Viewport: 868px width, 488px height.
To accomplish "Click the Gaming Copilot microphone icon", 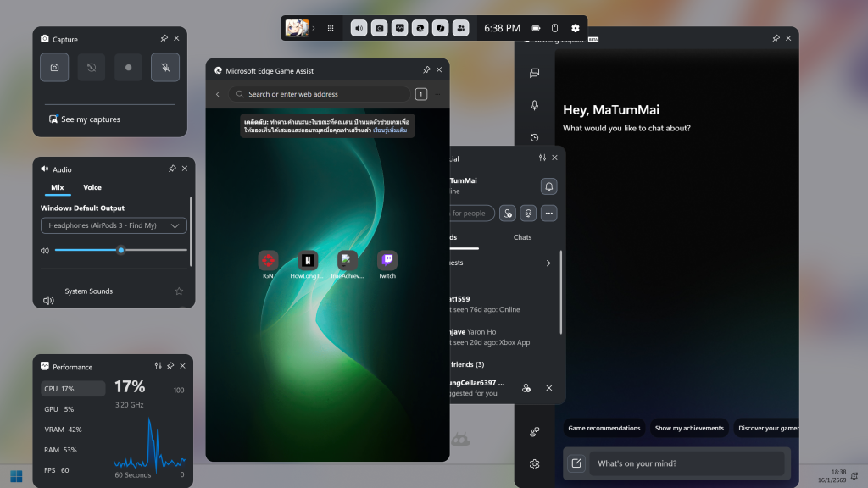I will (x=535, y=105).
